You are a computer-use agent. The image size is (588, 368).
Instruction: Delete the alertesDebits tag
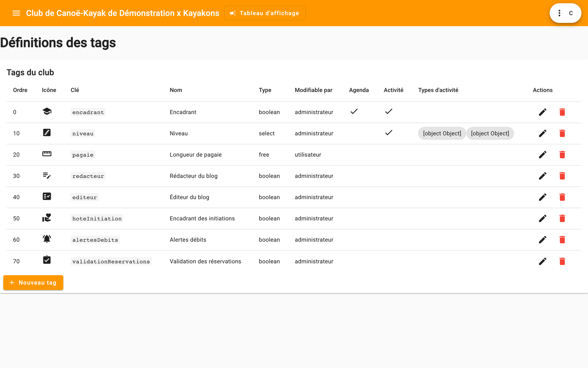coord(562,240)
